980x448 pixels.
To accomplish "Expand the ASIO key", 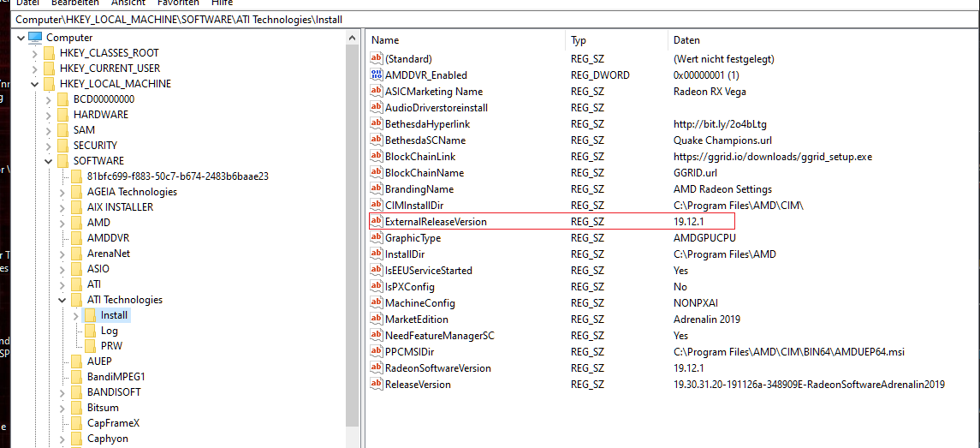I will coord(62,268).
